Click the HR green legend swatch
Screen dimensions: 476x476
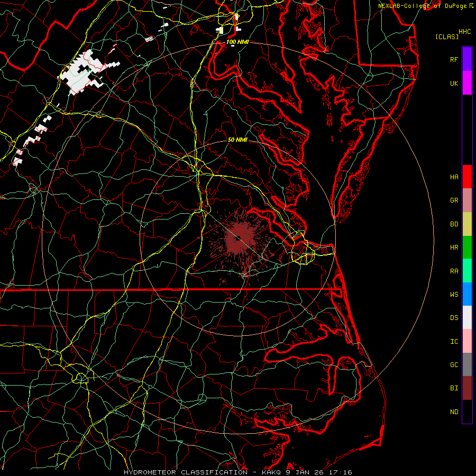click(467, 248)
